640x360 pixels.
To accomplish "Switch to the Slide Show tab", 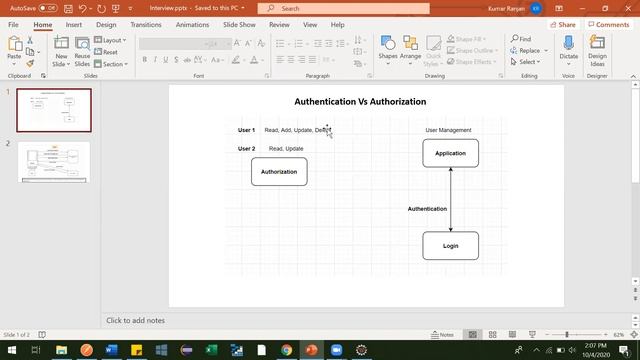I will 239,25.
